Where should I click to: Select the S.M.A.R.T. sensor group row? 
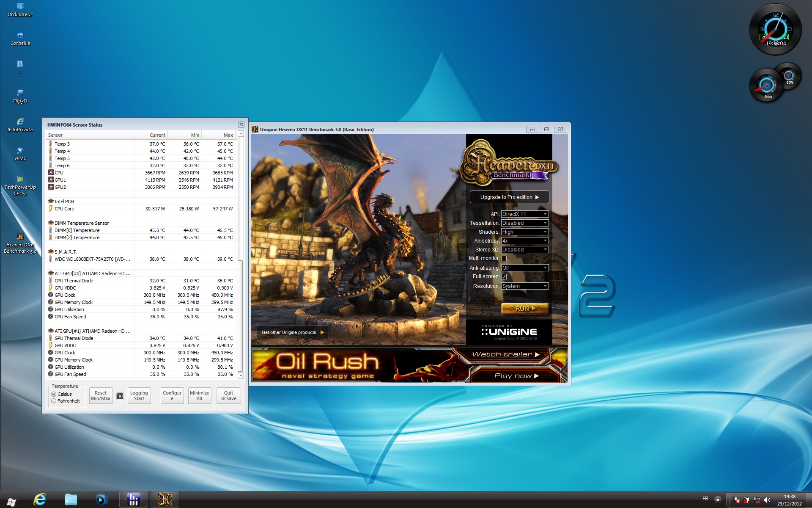[141, 252]
